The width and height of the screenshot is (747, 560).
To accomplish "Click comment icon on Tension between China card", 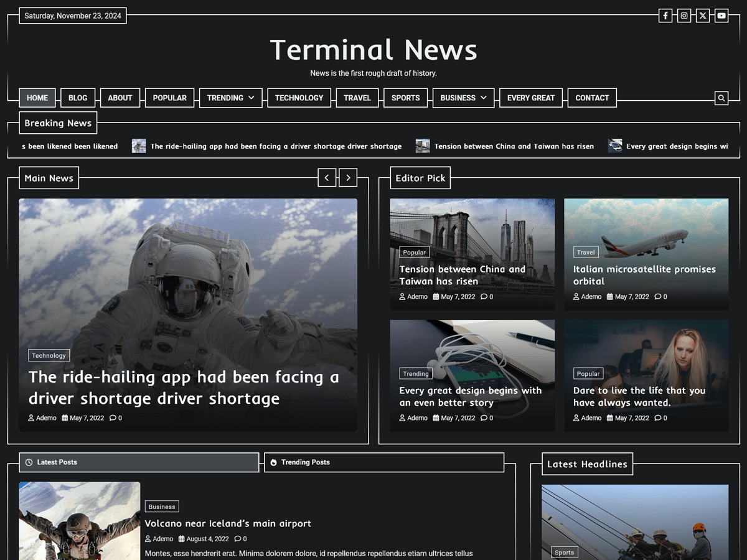I will (x=484, y=297).
